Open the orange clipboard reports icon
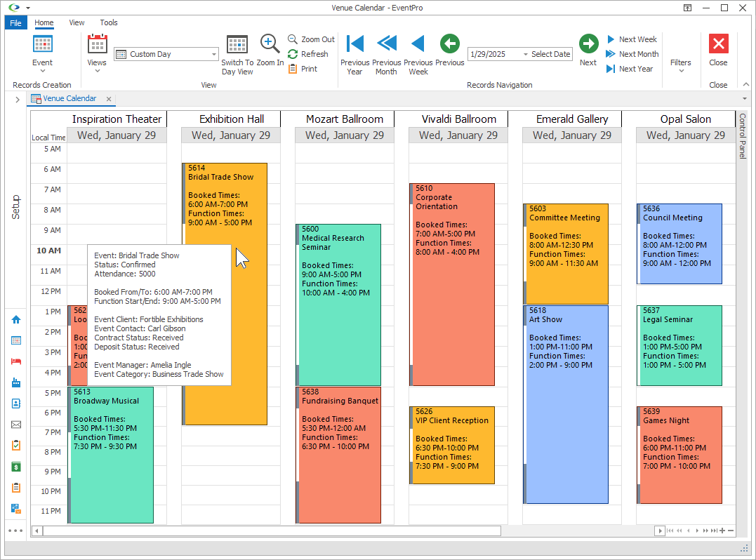The height and width of the screenshot is (560, 756). (x=16, y=488)
